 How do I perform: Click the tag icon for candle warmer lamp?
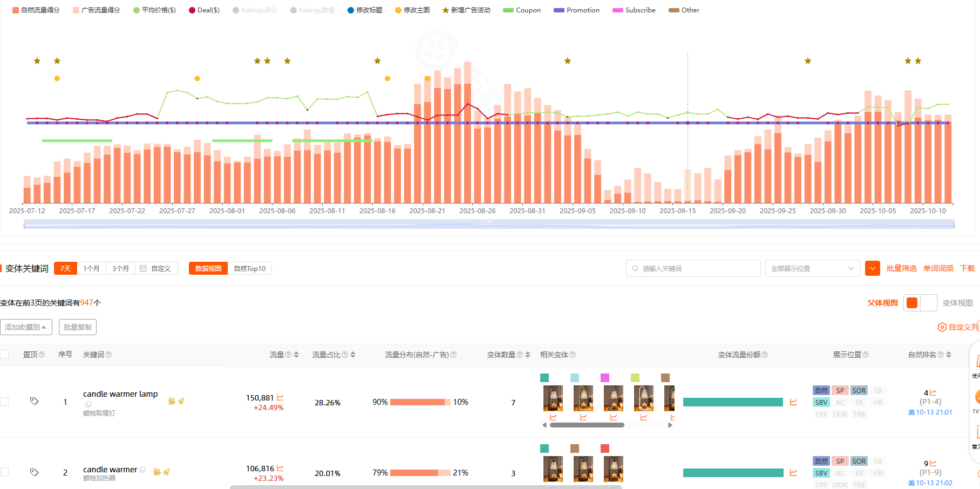35,401
